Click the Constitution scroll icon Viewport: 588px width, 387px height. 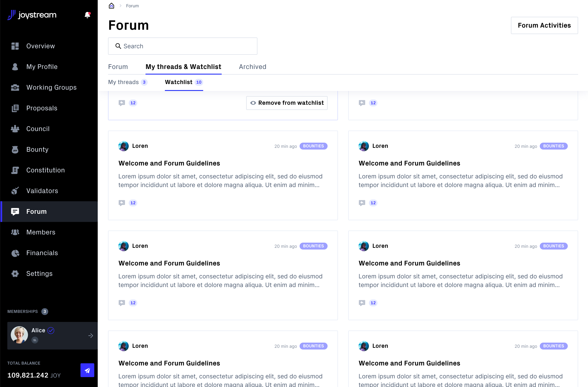(x=15, y=170)
